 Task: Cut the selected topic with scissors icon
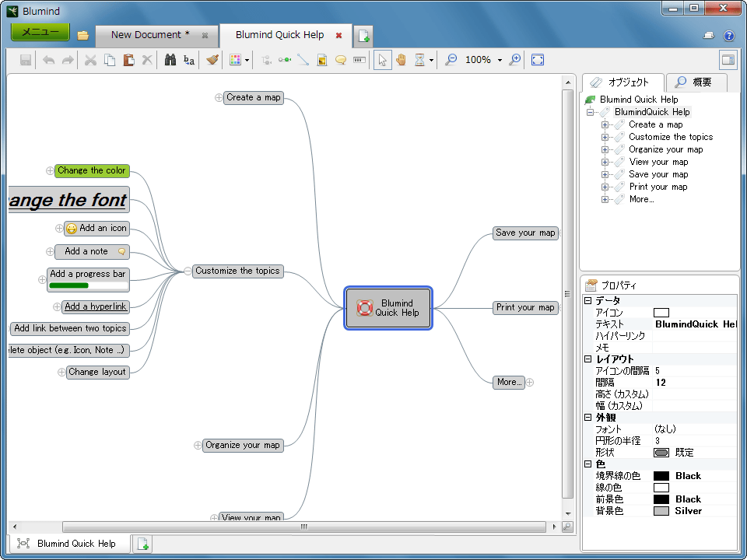point(90,60)
